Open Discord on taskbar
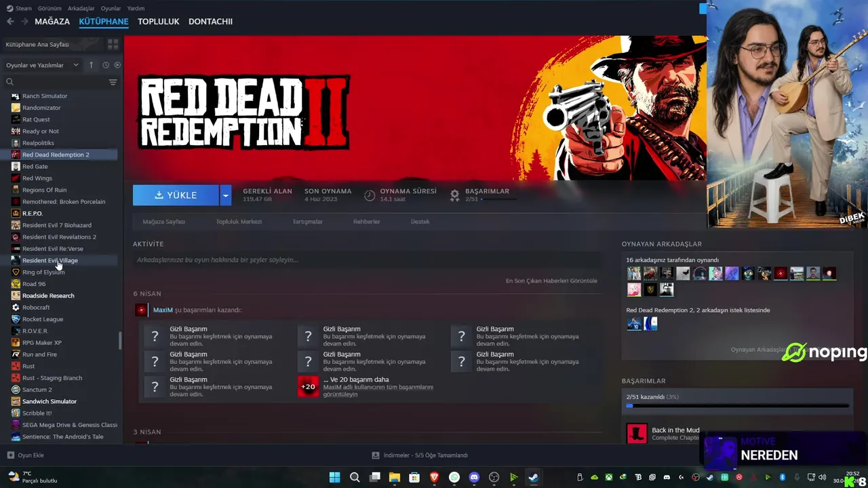 [474, 477]
